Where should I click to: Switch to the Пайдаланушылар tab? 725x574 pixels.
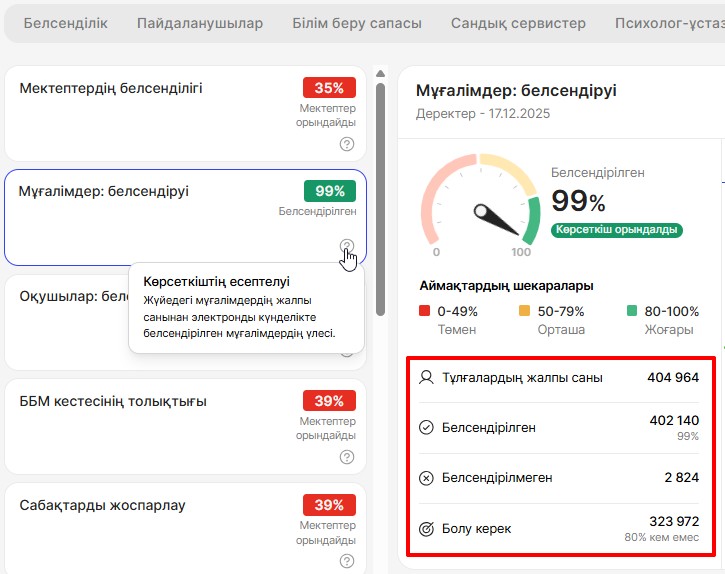200,23
